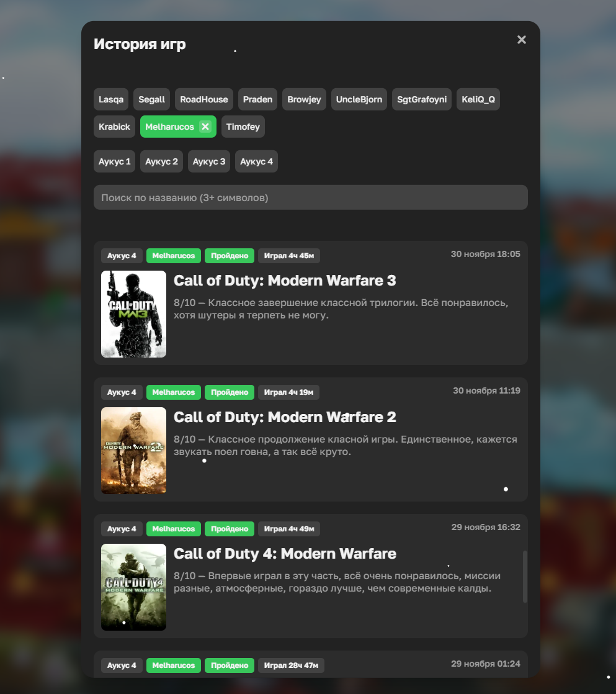Click Аукус 4 tag on Modern Warfare 2 card
The height and width of the screenshot is (694, 616).
tap(122, 392)
